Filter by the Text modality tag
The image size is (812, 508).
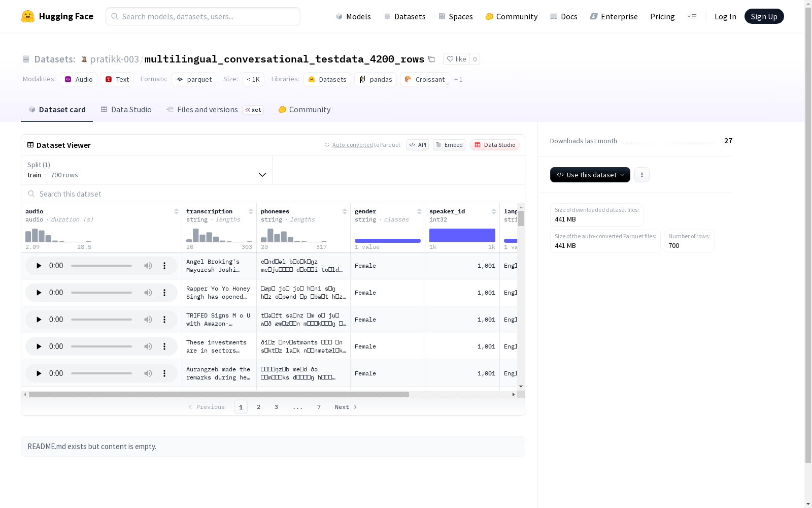(117, 79)
